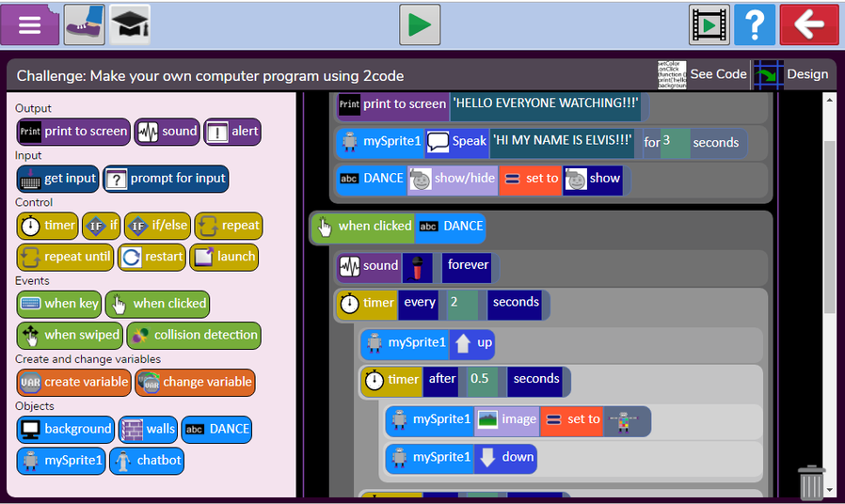Screen dimensions: 845x504
Task: Open the 'show' value dropdown for DANCE
Action: tap(594, 179)
